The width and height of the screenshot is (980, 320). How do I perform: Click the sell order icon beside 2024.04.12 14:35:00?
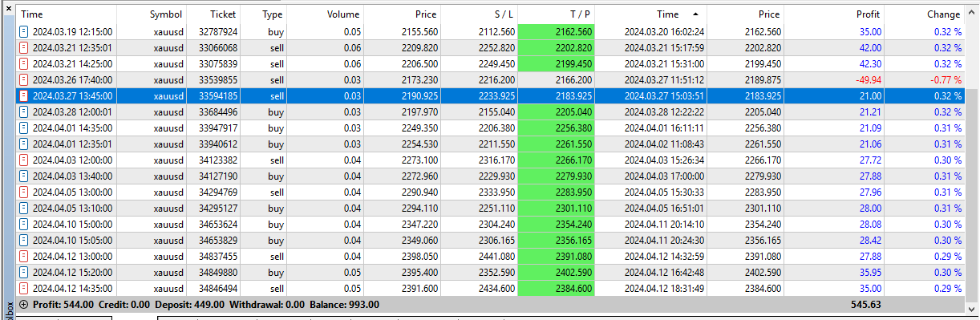tap(25, 289)
